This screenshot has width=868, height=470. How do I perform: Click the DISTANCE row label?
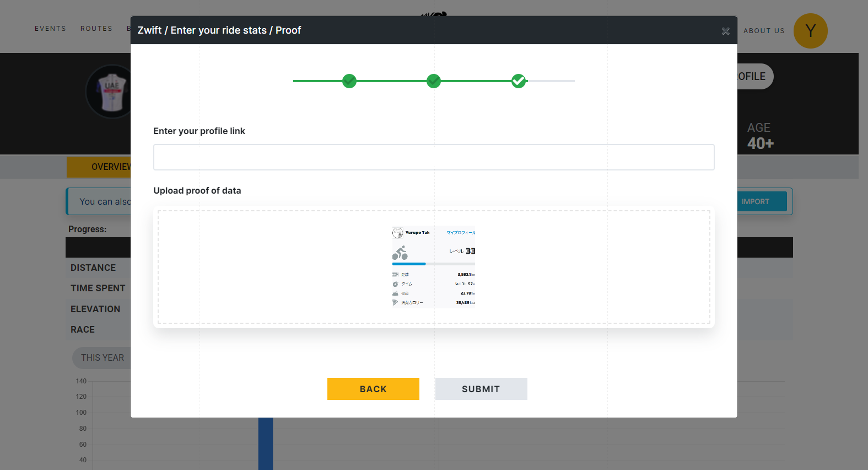(93, 268)
